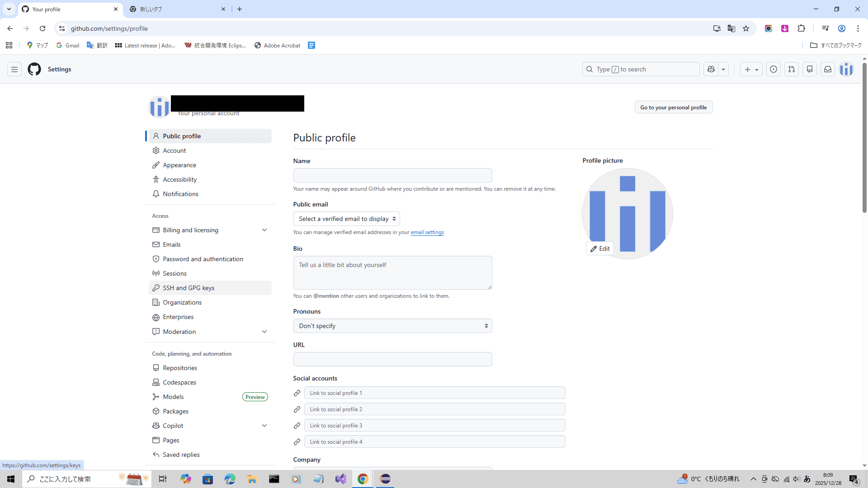The width and height of the screenshot is (868, 488).
Task: Open the Copilot chat icon in header
Action: coord(711,69)
